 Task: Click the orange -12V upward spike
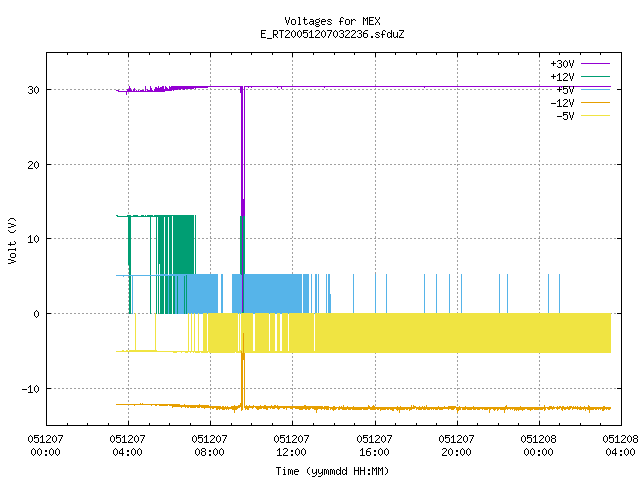pyautogui.click(x=243, y=371)
